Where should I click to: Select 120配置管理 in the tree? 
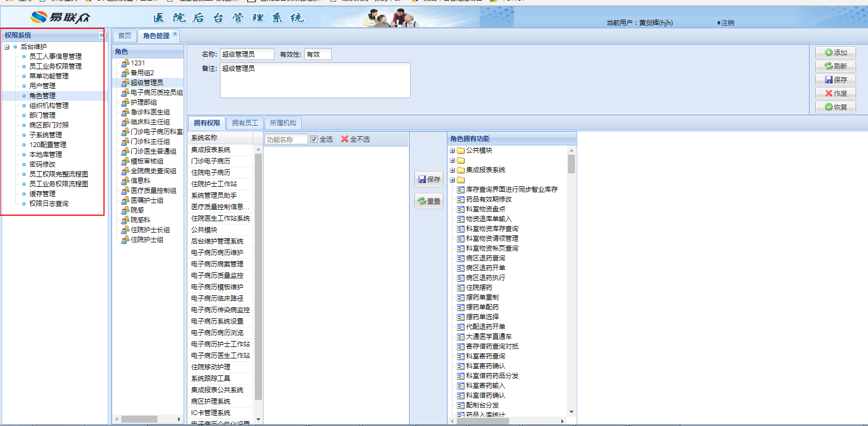click(48, 145)
